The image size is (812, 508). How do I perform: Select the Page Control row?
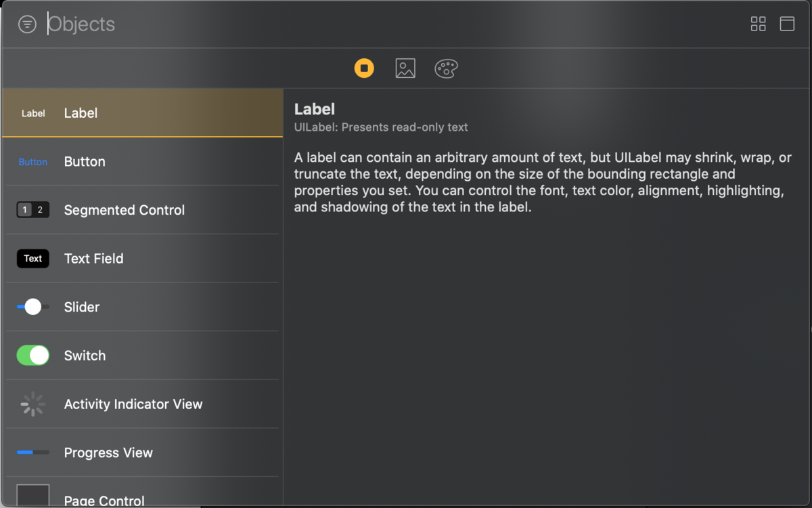(x=104, y=498)
